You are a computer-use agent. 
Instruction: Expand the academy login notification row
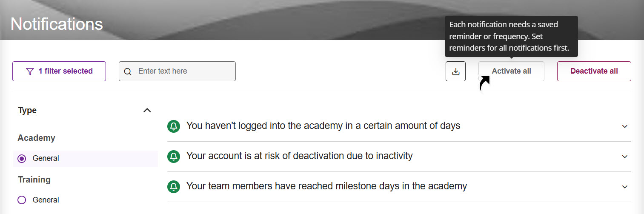(624, 126)
